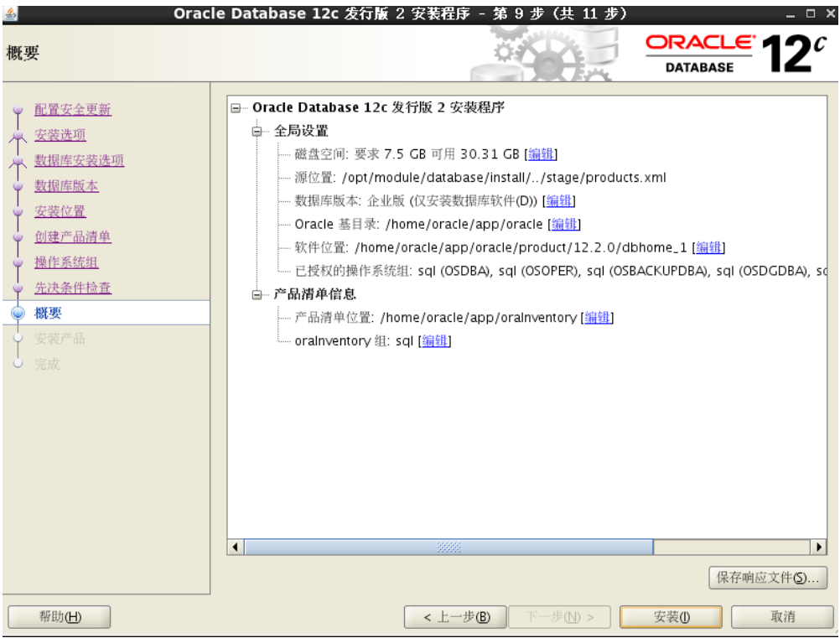Screen dimensions: 840x638
Task: Click the Java icon in the title bar
Action: pyautogui.click(x=10, y=13)
